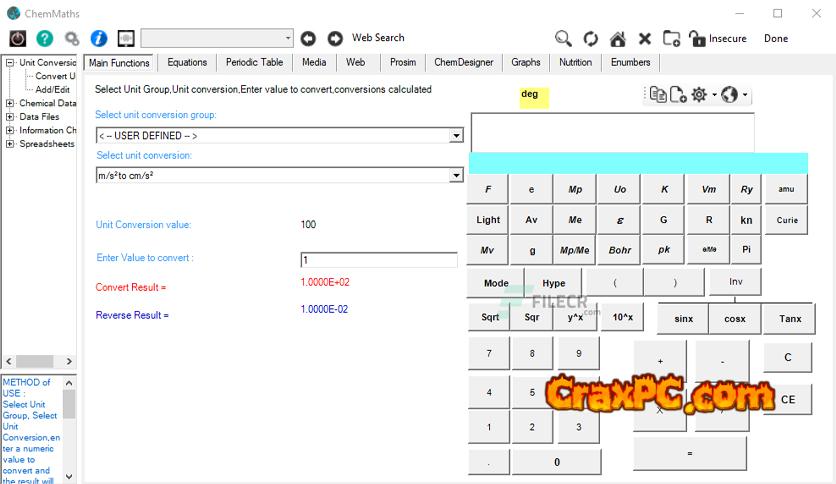
Task: Click the yellow deg angle mode indicator
Action: [x=530, y=95]
